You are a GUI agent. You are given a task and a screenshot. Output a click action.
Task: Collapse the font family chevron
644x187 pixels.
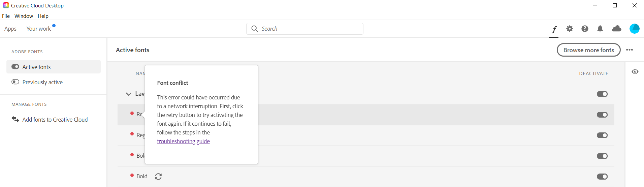[x=128, y=94]
